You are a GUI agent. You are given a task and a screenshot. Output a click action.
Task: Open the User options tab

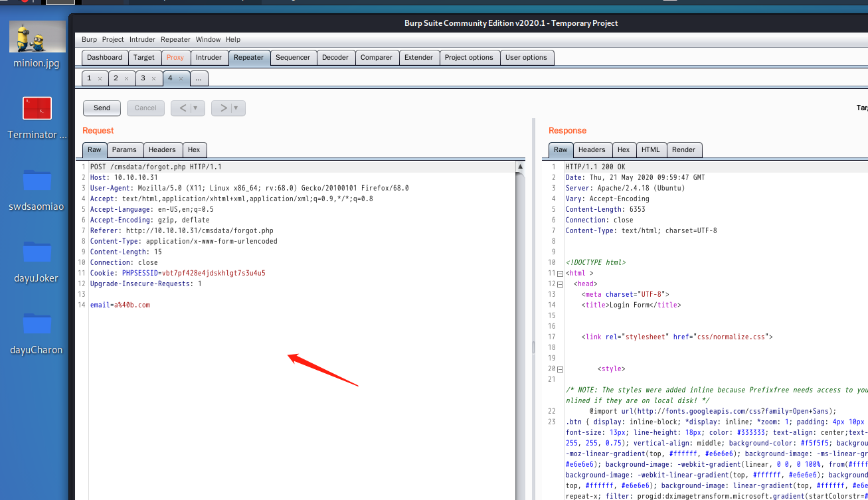click(526, 57)
